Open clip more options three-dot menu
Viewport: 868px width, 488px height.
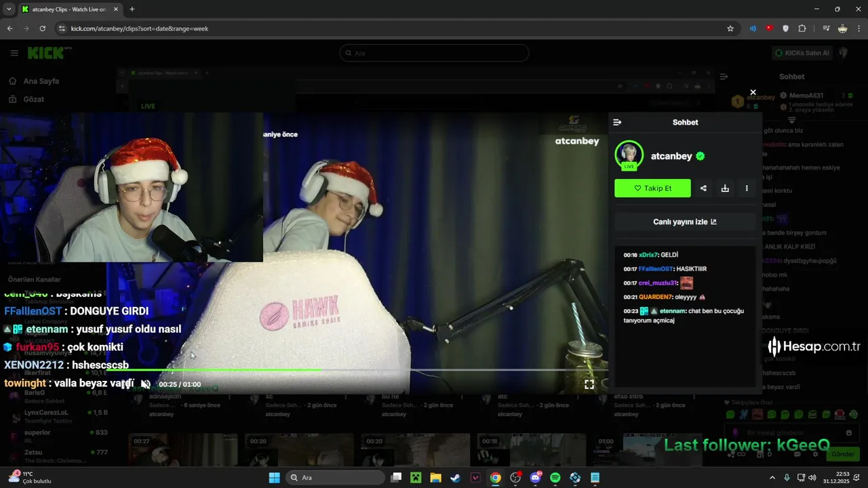747,188
